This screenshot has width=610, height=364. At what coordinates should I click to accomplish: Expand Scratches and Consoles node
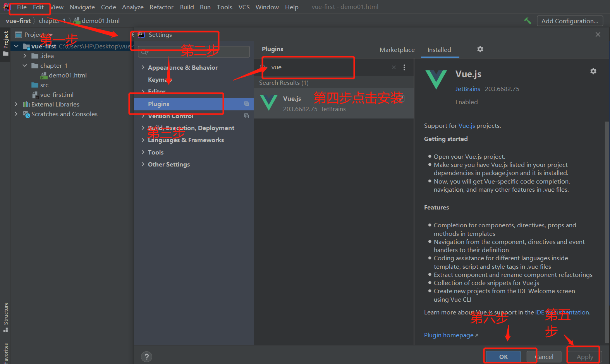point(16,114)
